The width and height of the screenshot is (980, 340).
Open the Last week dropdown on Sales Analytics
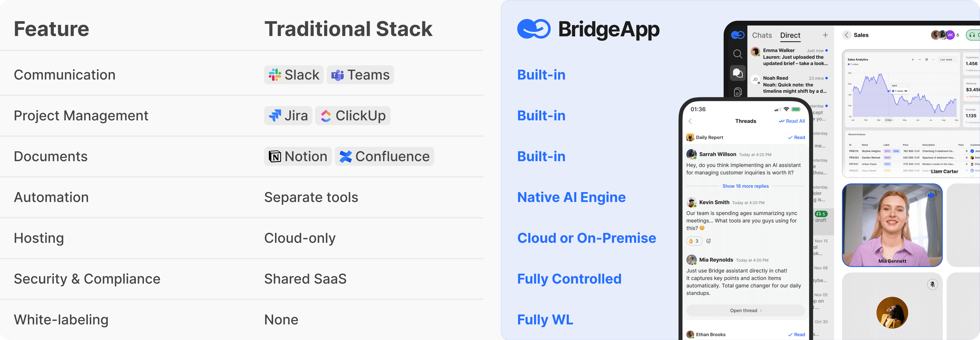947,60
